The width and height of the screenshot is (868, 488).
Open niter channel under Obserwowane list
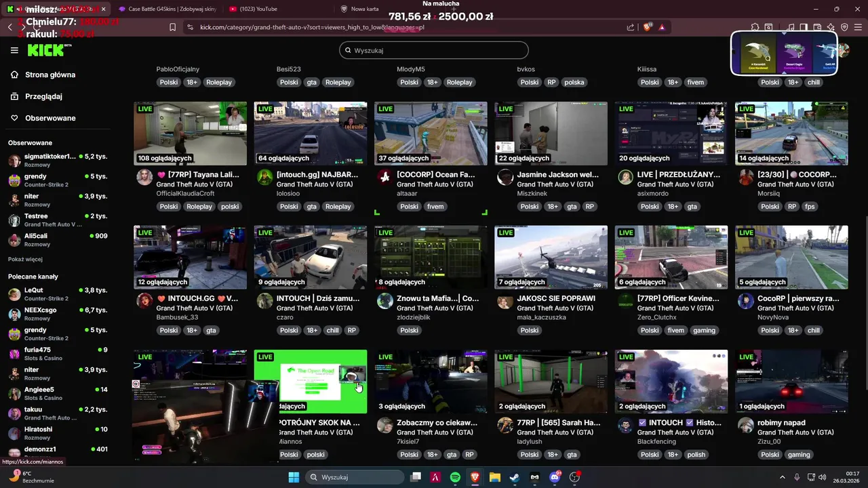tap(57, 200)
